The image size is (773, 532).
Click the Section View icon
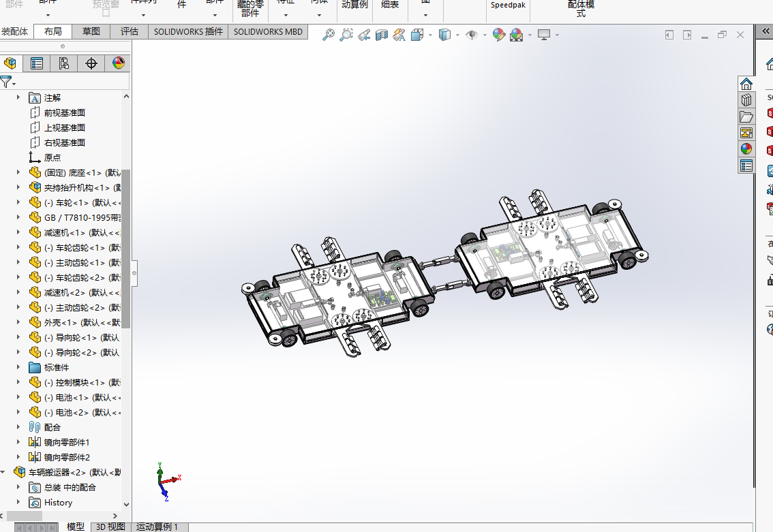382,35
